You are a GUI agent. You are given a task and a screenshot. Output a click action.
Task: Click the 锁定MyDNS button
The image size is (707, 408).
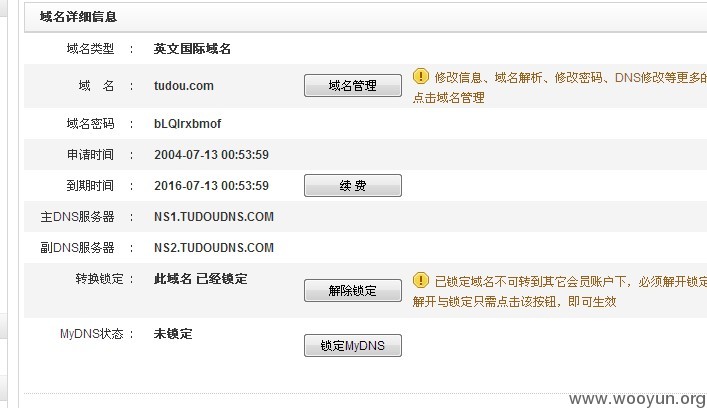[x=353, y=345]
